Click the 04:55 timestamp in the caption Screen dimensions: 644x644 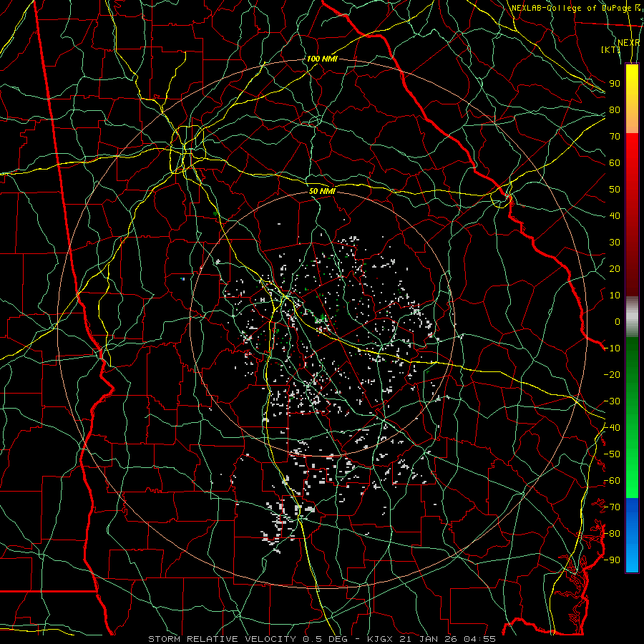click(x=480, y=639)
